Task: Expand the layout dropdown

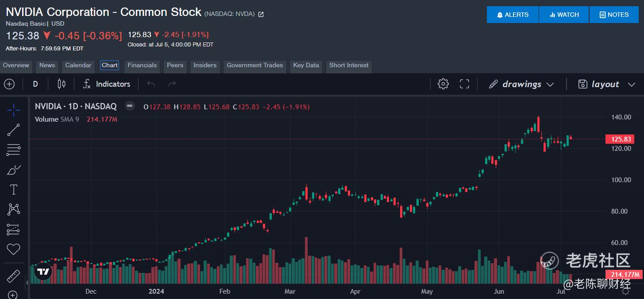Action: coord(606,84)
